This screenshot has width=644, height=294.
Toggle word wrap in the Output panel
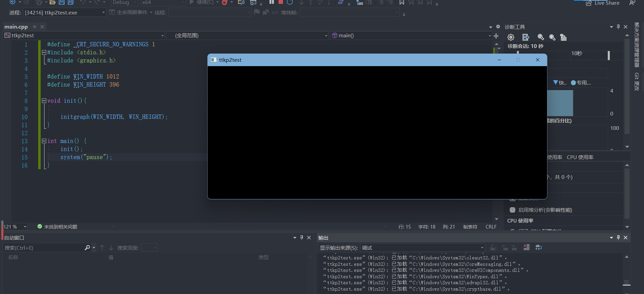(x=539, y=247)
